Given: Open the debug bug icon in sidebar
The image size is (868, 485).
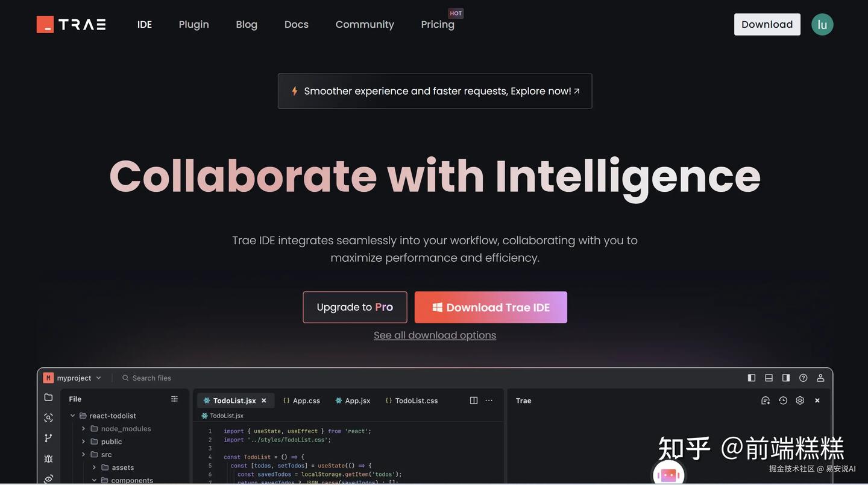Looking at the screenshot, I should pos(48,458).
